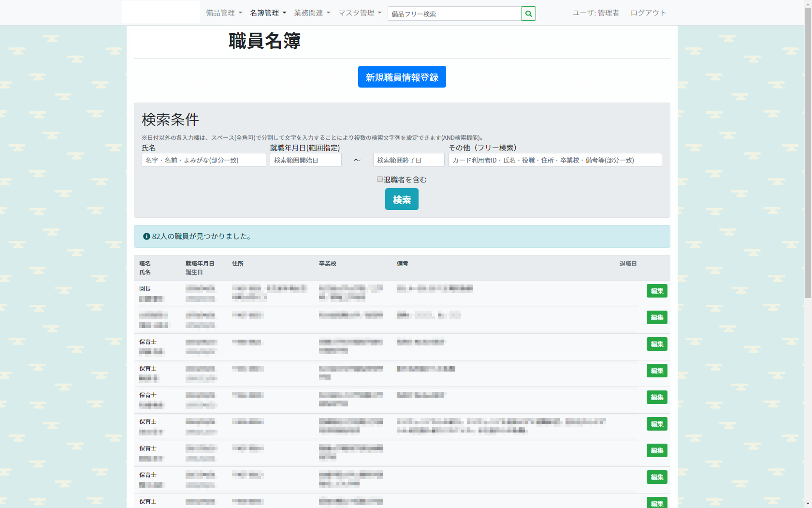Click 編集 button for sixth row, fourth 保育士
The image size is (812, 508).
click(x=657, y=424)
